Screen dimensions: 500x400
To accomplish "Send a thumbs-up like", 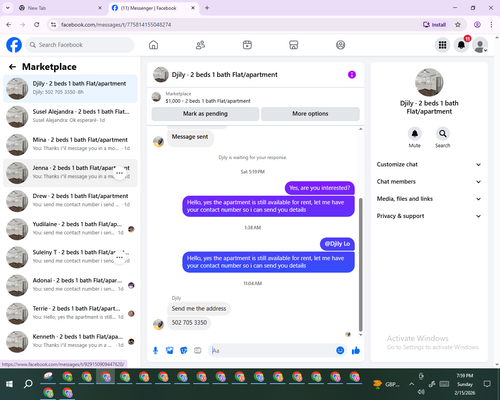I will pos(356,350).
